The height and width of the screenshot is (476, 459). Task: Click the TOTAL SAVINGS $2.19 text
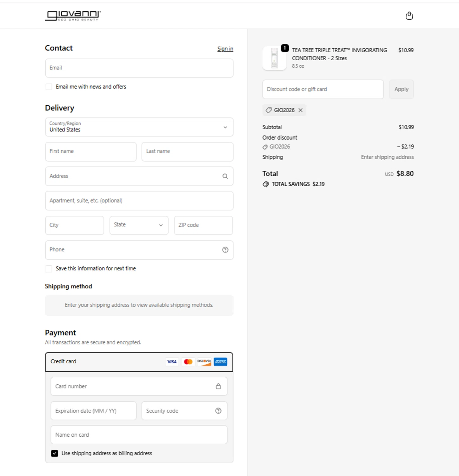[x=298, y=184]
